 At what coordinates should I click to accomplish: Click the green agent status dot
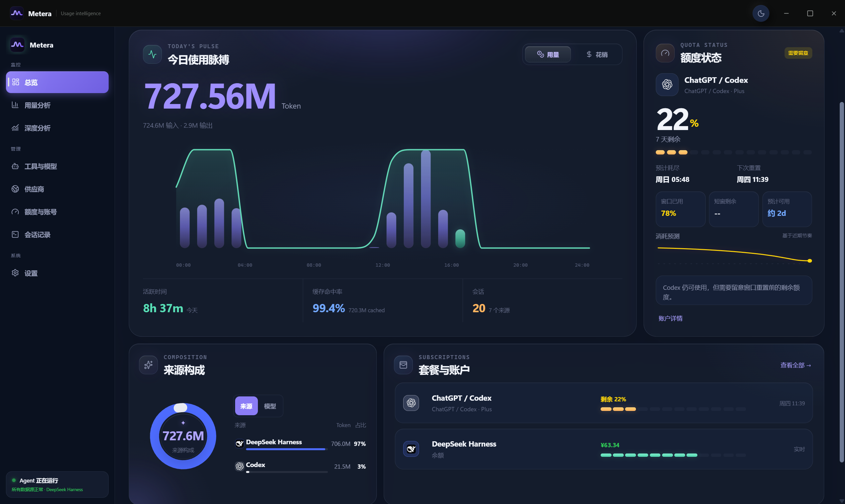(14, 480)
